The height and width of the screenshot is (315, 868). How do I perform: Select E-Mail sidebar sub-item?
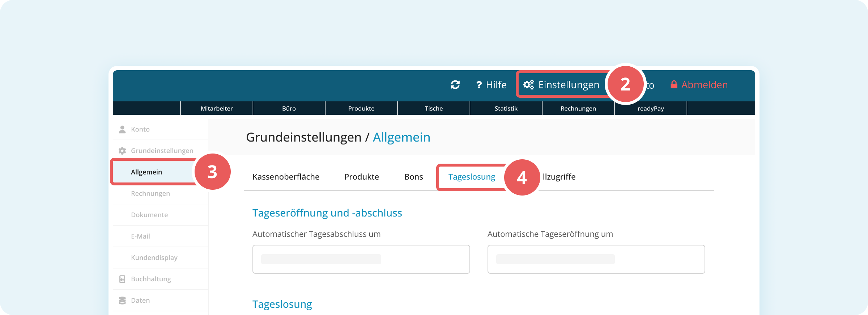[x=160, y=236]
